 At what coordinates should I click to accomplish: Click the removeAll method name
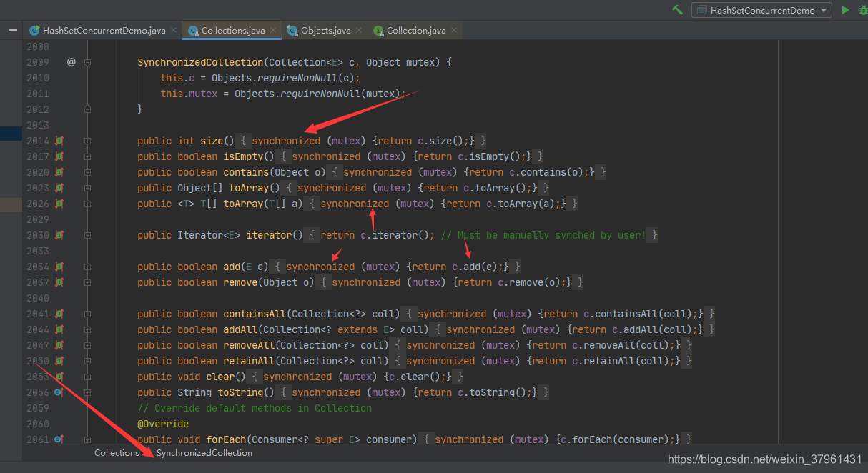point(249,345)
